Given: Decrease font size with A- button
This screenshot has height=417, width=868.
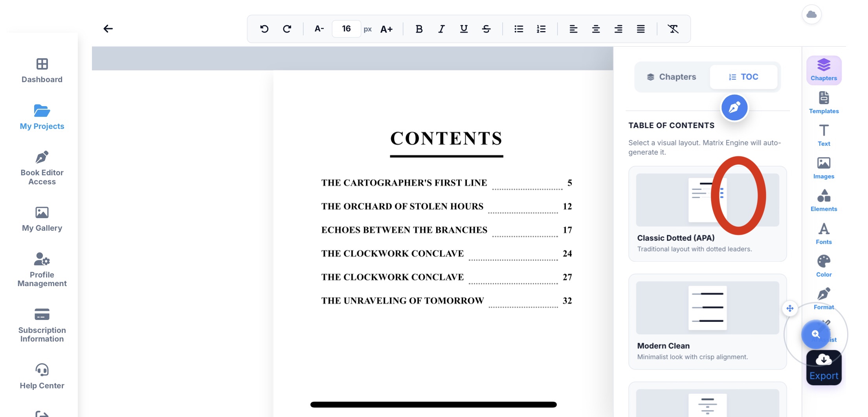Looking at the screenshot, I should pos(319,29).
